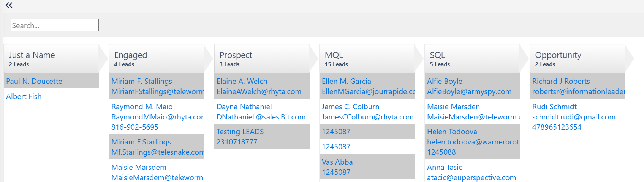Viewport: 644px width, 182px height.
Task: Open Rudi Schmidt opportunity lead
Action: pos(555,107)
